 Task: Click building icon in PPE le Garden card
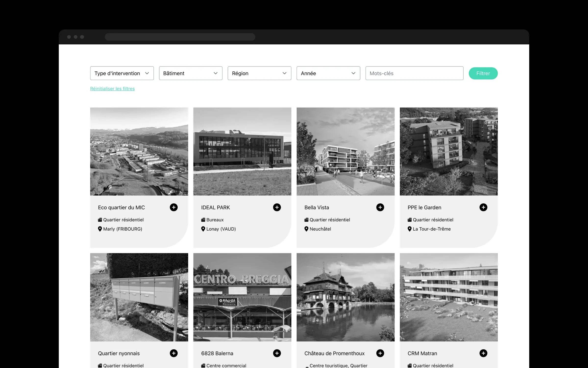click(409, 220)
